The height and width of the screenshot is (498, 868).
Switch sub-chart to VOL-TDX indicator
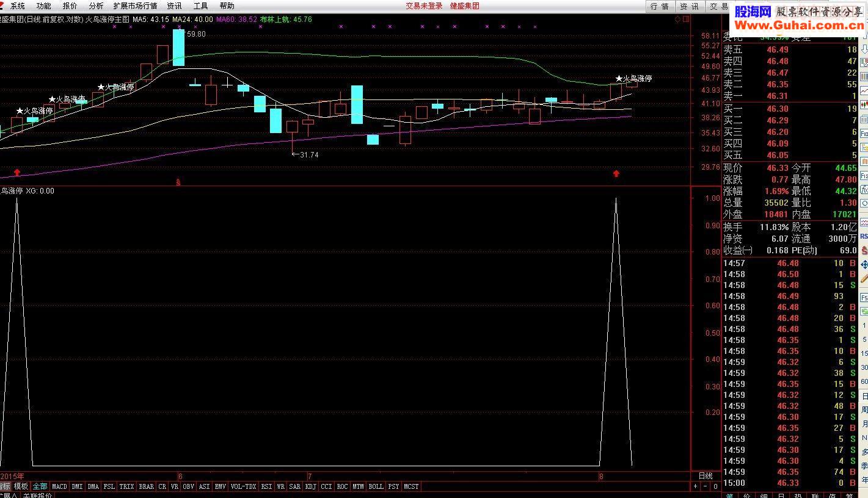[x=243, y=486]
